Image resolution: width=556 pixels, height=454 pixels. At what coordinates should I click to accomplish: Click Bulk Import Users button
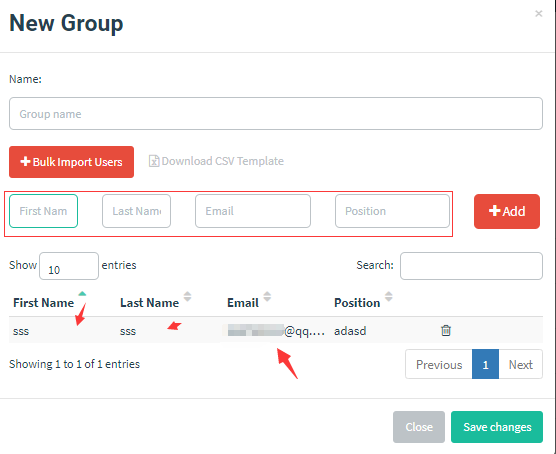71,162
